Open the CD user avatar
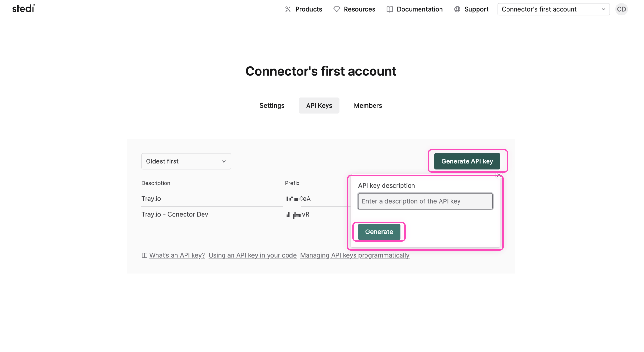Screen dimensions: 644x352 click(x=621, y=9)
